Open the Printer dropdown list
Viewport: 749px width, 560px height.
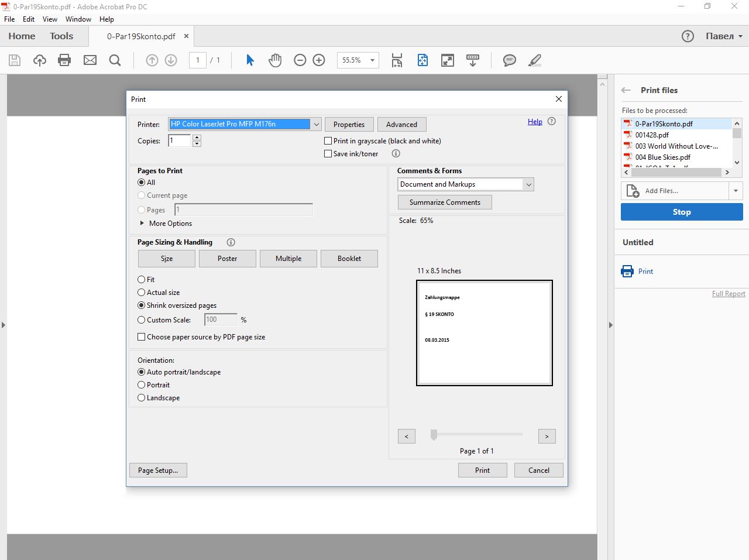[316, 124]
